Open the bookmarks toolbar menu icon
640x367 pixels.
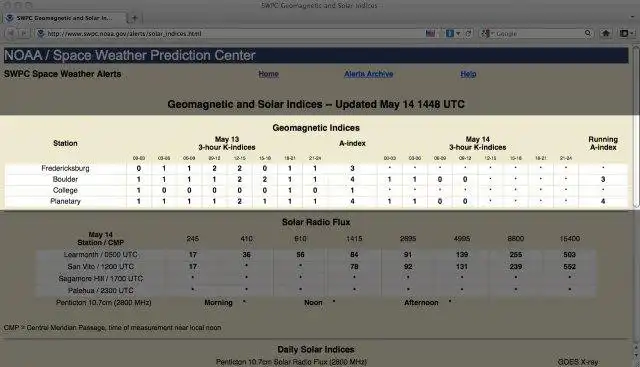pyautogui.click(x=624, y=33)
